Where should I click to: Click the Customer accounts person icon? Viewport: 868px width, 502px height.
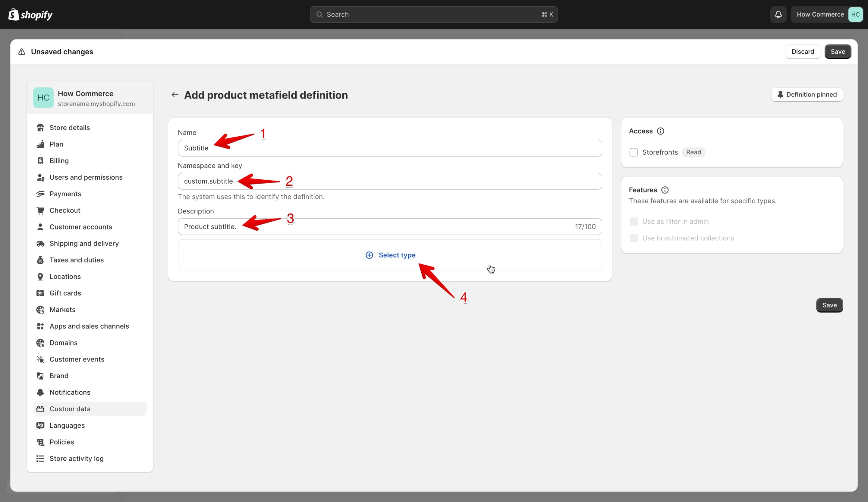40,227
